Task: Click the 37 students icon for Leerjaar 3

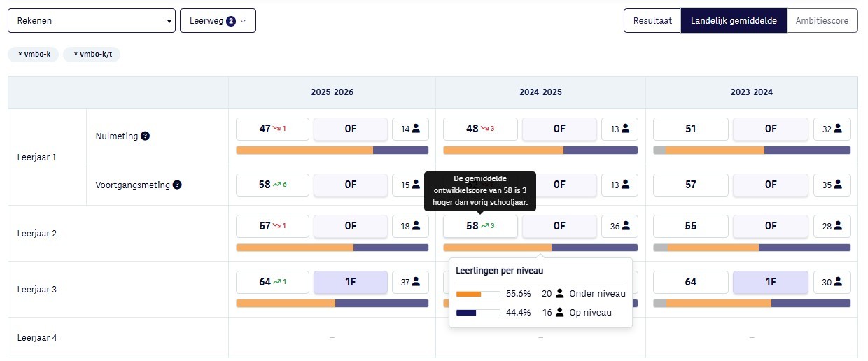Action: click(416, 282)
